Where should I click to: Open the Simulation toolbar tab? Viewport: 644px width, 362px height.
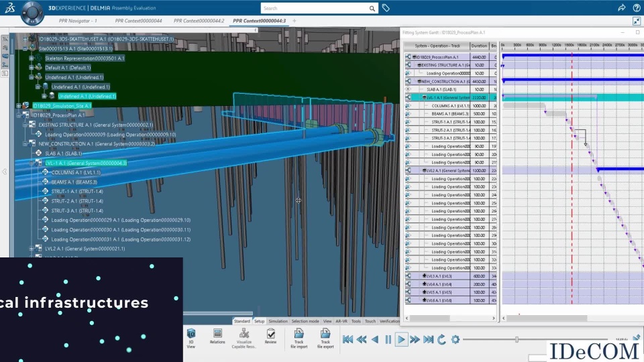278,321
